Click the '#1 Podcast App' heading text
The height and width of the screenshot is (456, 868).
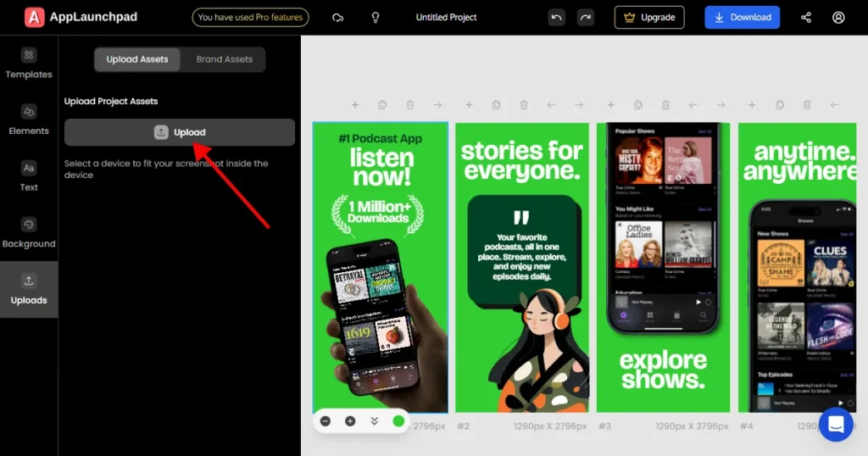pos(381,138)
